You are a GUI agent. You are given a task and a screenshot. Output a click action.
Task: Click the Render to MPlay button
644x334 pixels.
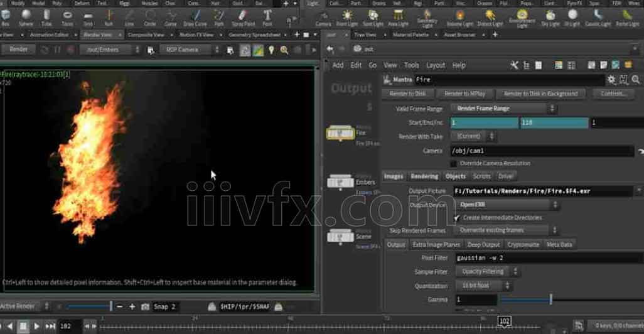pyautogui.click(x=464, y=94)
